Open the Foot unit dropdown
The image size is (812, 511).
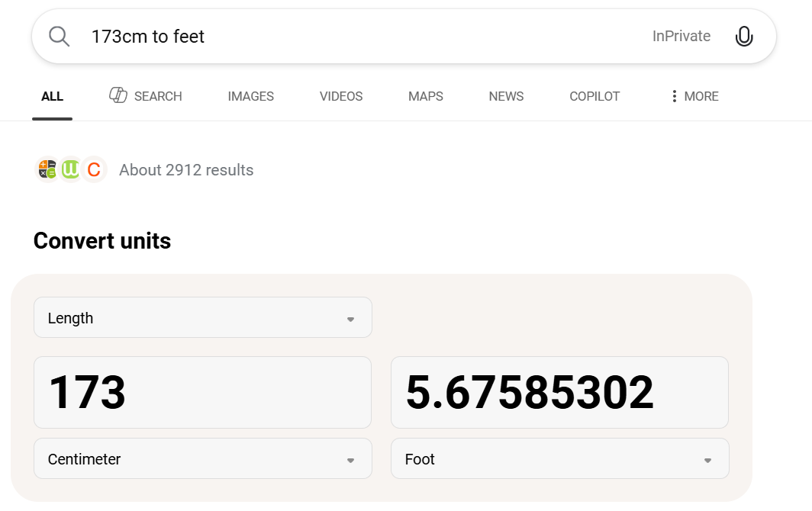click(x=560, y=458)
